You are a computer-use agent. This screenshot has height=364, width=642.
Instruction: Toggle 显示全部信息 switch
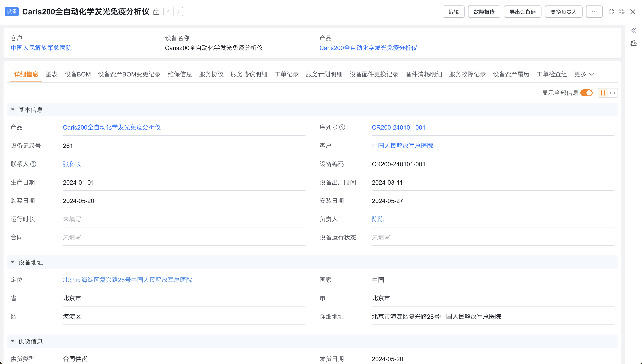point(586,93)
